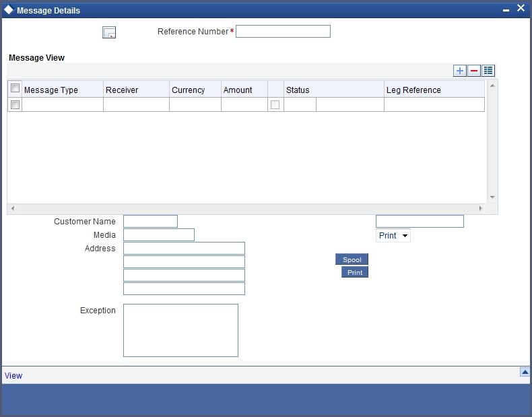Minimize the Message Details window
The width and height of the screenshot is (532, 417).
(506, 11)
